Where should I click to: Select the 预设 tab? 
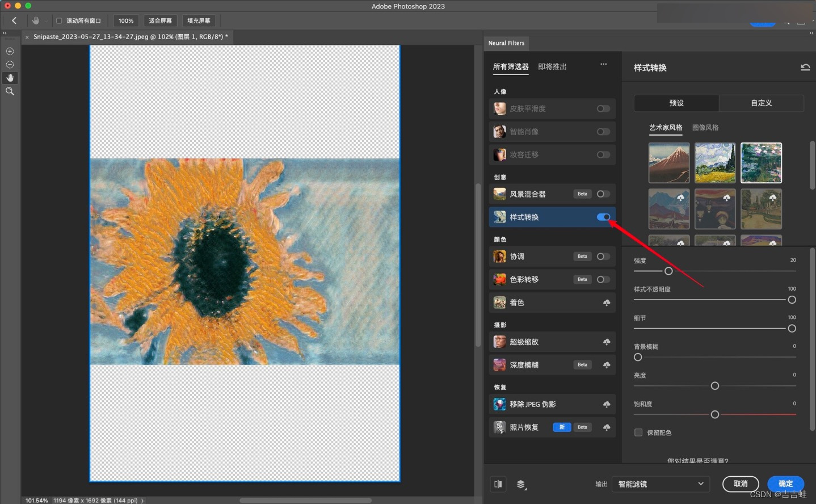676,103
